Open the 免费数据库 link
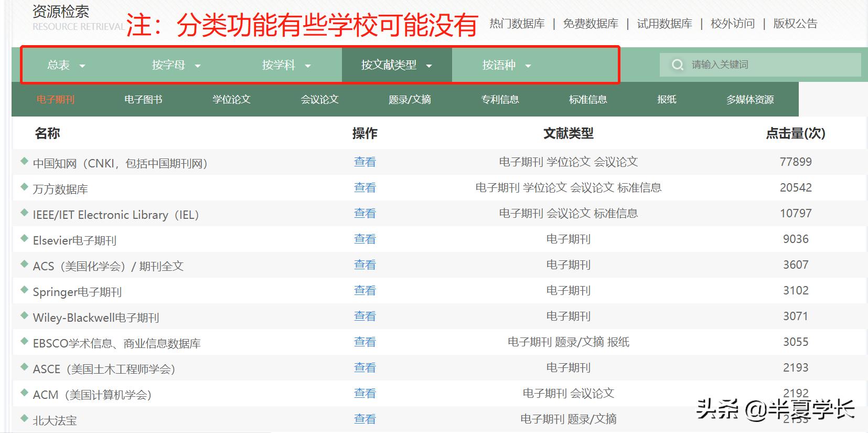 pos(591,24)
